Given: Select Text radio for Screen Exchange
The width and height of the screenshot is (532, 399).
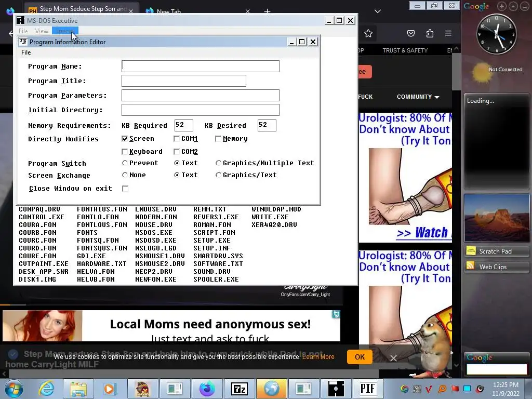Looking at the screenshot, I should 177,175.
